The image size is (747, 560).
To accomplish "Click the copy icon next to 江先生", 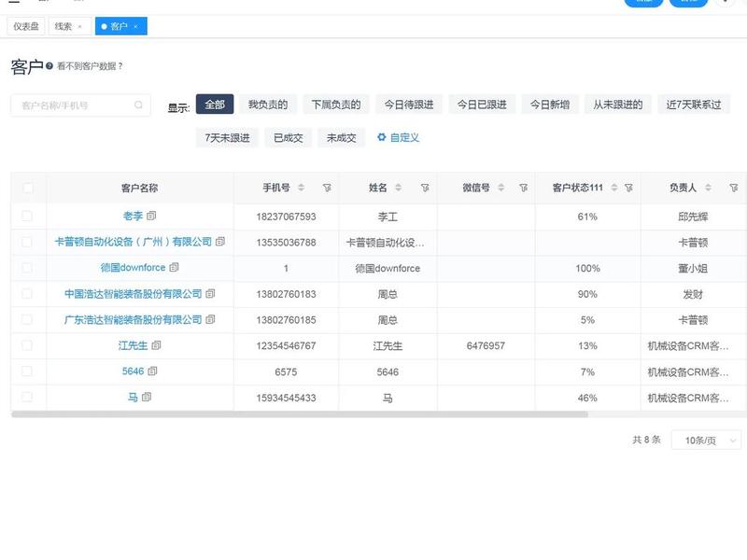I will [156, 344].
